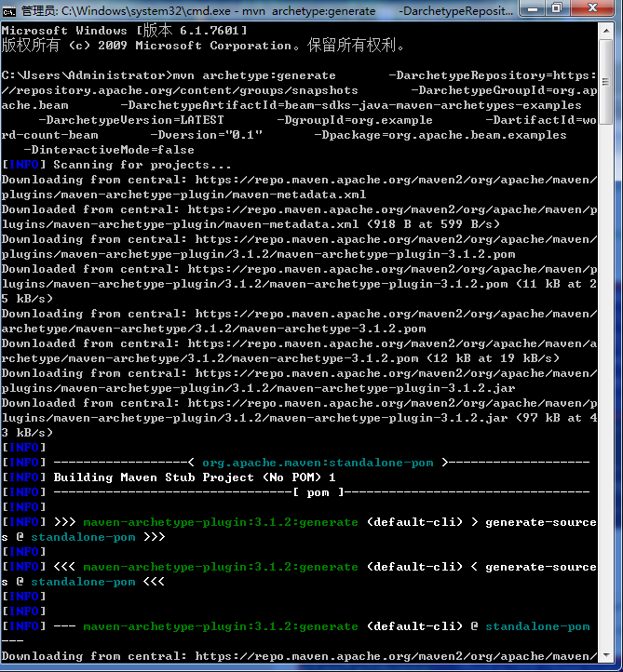The image size is (623, 672).
Task: Click '-Dpackage=org.apache.beam.examples' text
Action: 440,136
